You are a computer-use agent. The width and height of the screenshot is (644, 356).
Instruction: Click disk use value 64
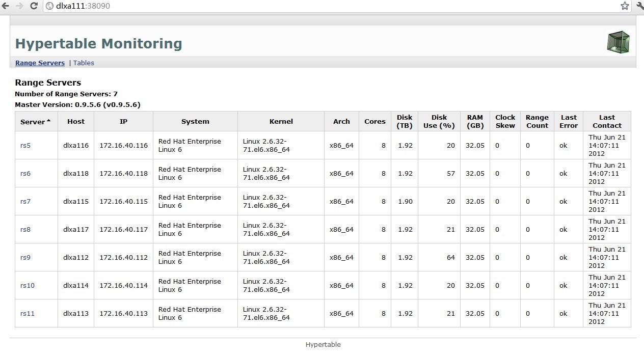pyautogui.click(x=451, y=258)
